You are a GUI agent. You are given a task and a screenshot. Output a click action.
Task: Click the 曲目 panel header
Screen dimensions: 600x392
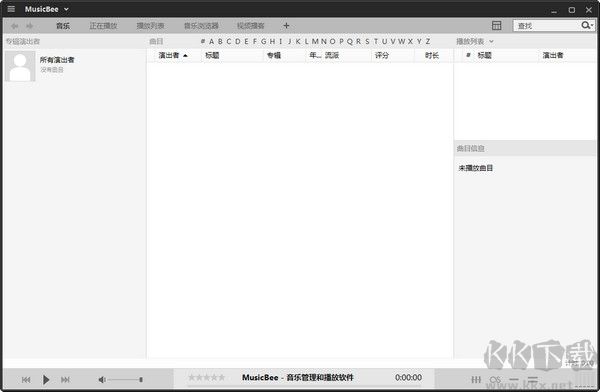156,41
